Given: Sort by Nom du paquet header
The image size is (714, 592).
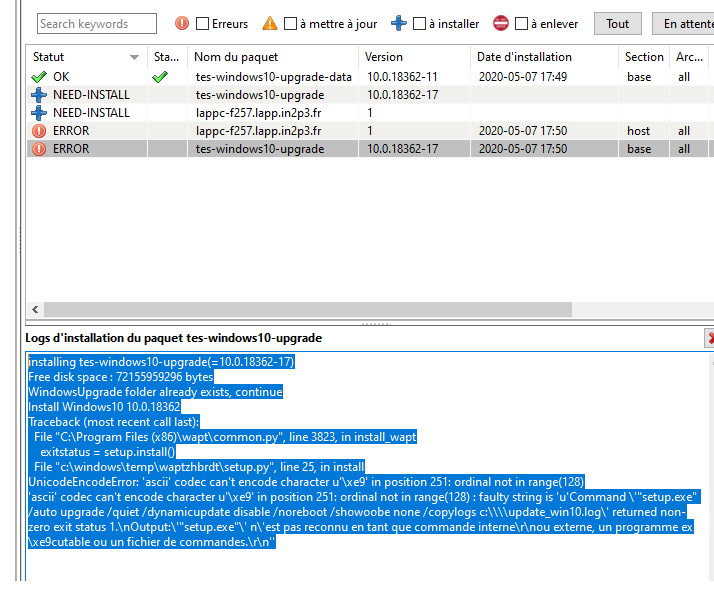Looking at the screenshot, I should (x=273, y=57).
